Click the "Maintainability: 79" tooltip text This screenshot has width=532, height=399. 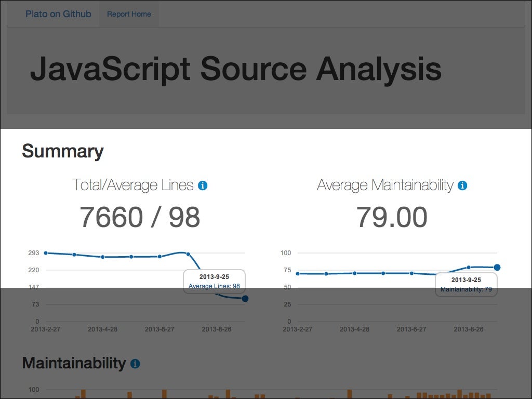466,289
